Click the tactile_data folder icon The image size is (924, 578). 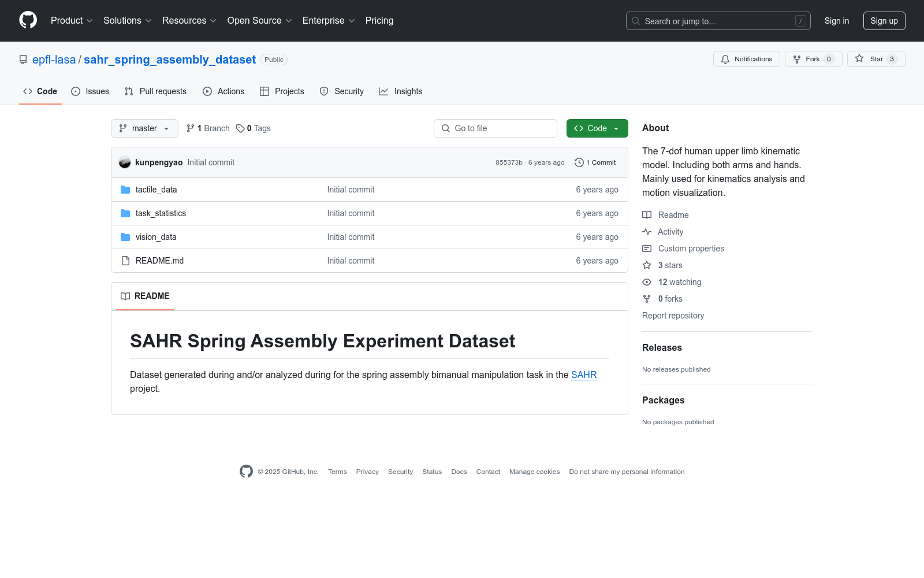point(125,190)
